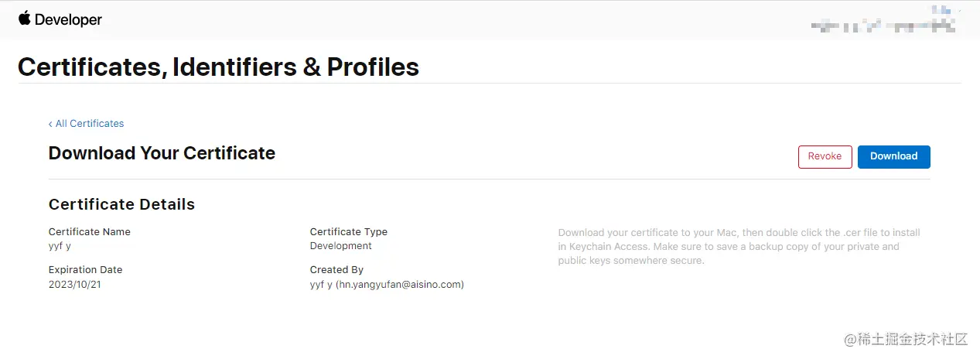Click the Apple logo icon
This screenshot has width=980, height=359.
tap(25, 19)
